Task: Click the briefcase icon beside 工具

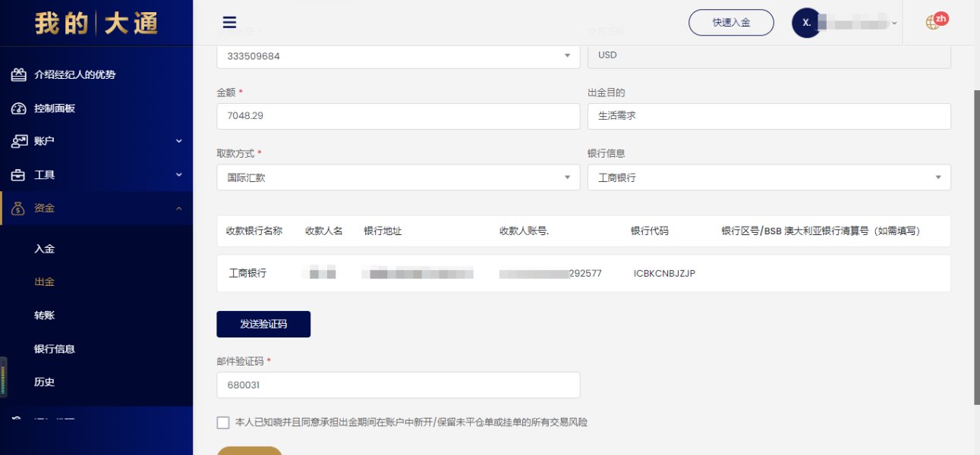Action: point(19,175)
